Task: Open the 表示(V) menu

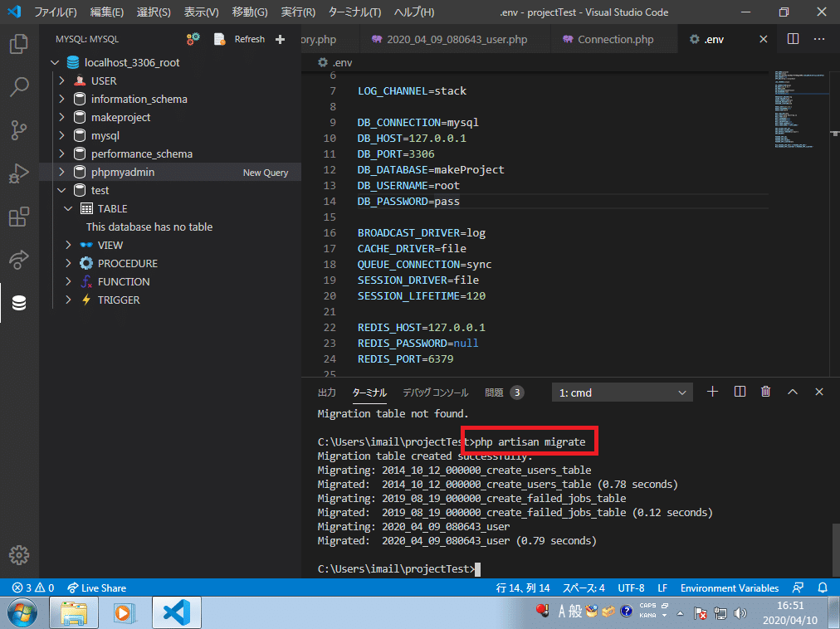Action: pos(202,12)
